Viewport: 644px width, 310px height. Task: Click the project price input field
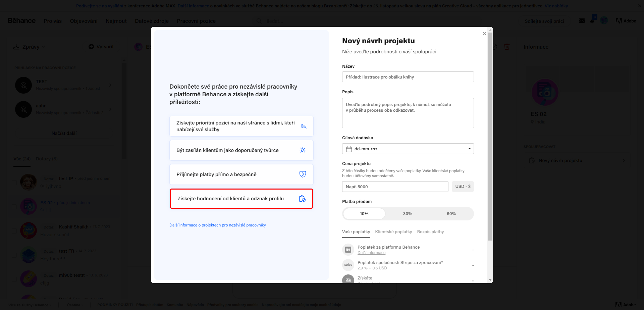click(395, 187)
